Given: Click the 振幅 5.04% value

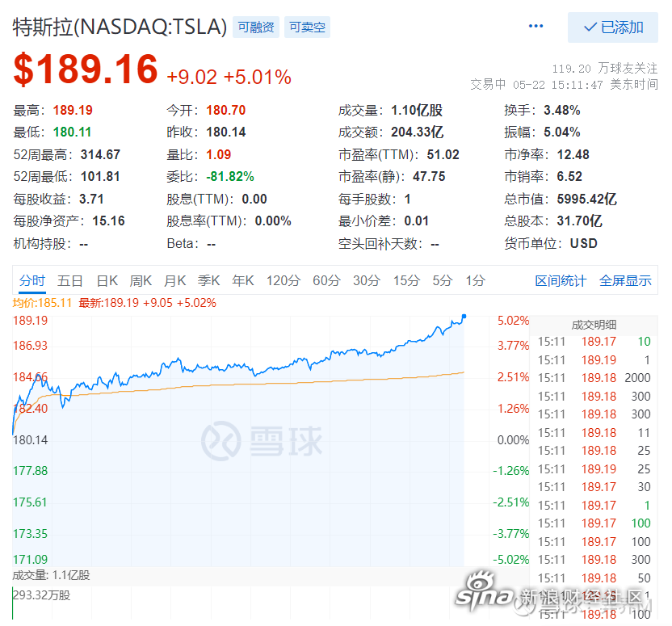Looking at the screenshot, I should [x=562, y=132].
